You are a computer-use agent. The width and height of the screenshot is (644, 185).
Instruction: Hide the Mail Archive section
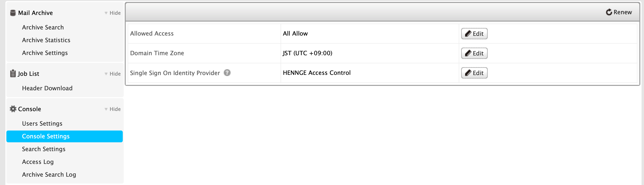pos(112,13)
